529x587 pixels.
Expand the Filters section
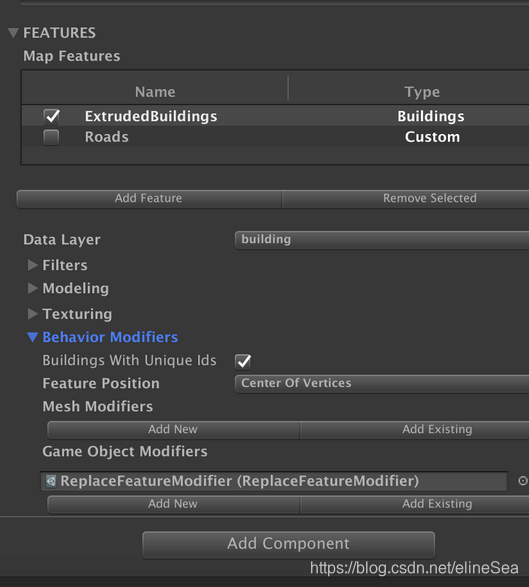click(x=33, y=265)
